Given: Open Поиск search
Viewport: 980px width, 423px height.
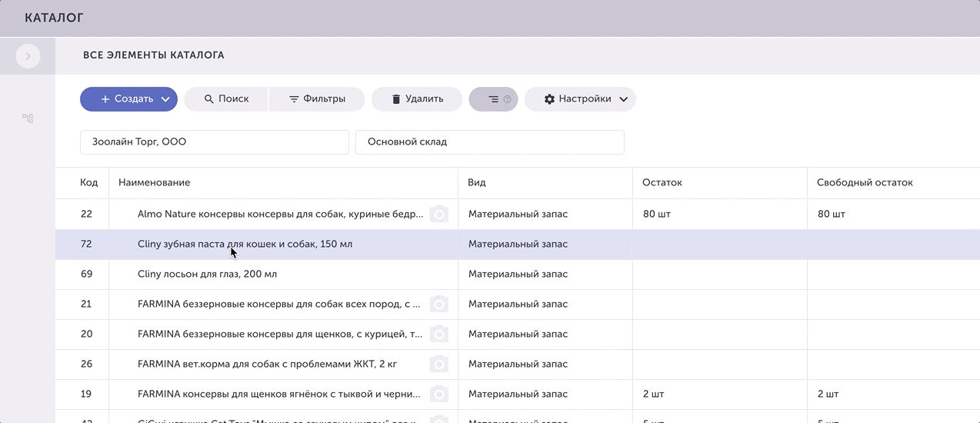Looking at the screenshot, I should click(226, 99).
